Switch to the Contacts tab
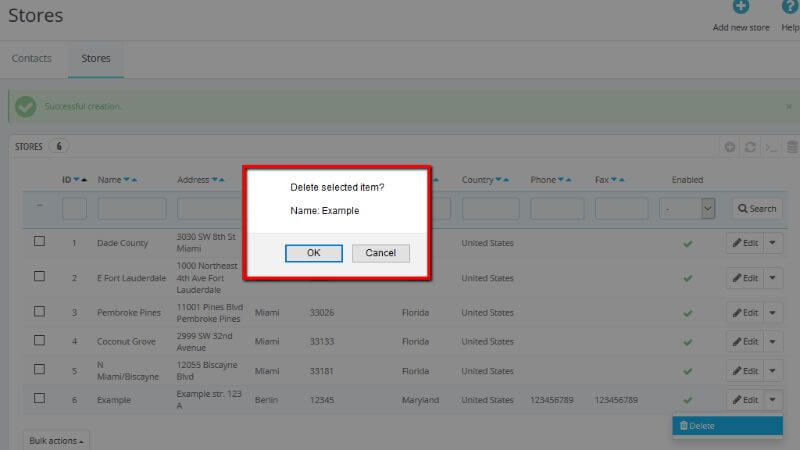Viewport: 800px width, 450px height. 32,58
